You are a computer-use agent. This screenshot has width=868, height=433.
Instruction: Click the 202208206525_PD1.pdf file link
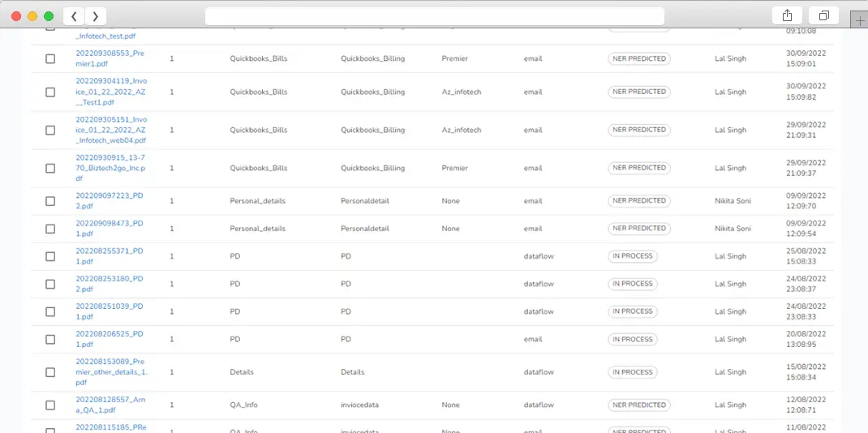(109, 339)
